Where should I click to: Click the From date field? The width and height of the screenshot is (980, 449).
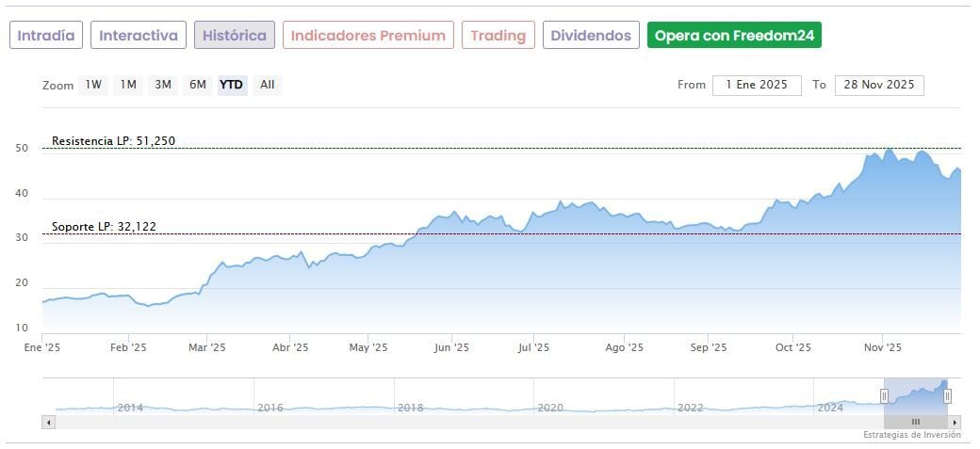pyautogui.click(x=757, y=85)
